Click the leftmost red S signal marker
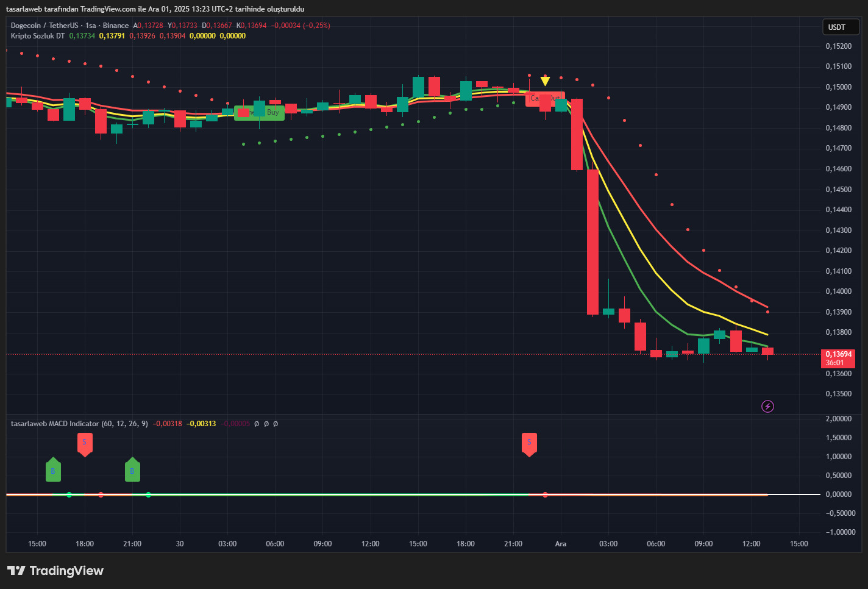 (x=85, y=443)
